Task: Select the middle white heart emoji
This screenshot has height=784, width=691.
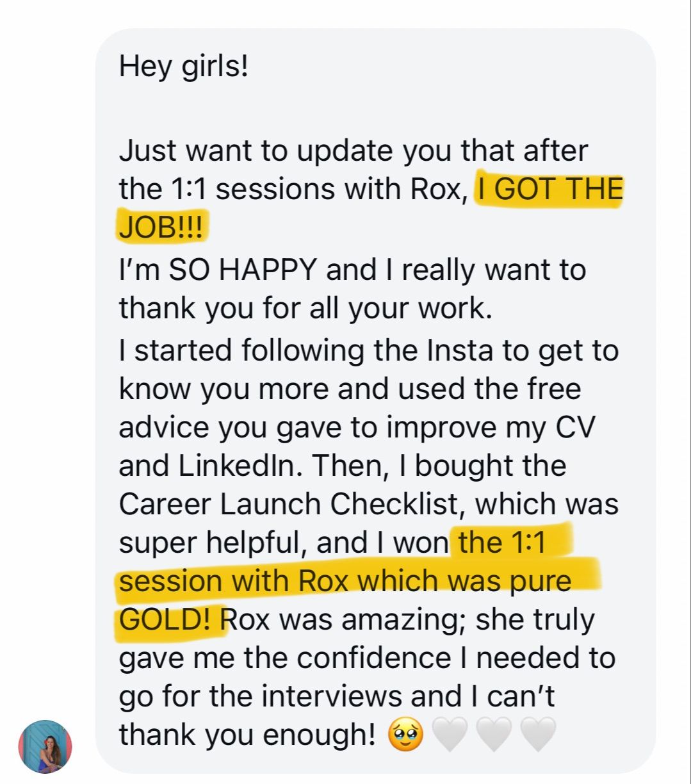Action: [x=494, y=735]
